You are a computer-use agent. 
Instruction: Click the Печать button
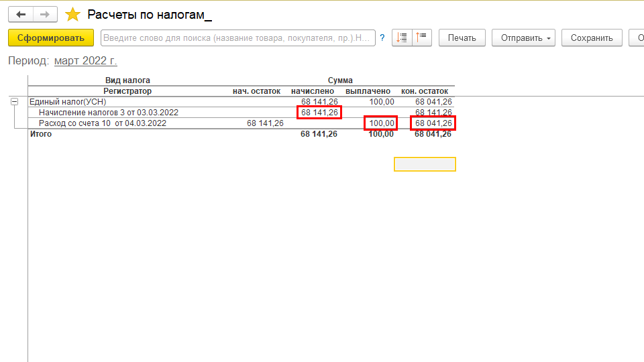[x=462, y=38]
